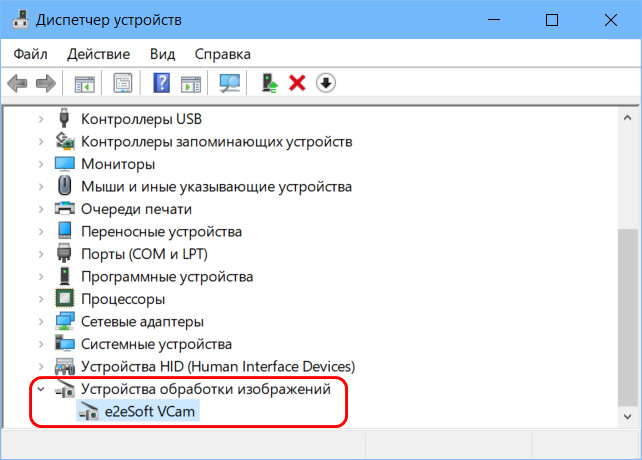Select Процессоры text label
642x460 pixels.
click(123, 299)
